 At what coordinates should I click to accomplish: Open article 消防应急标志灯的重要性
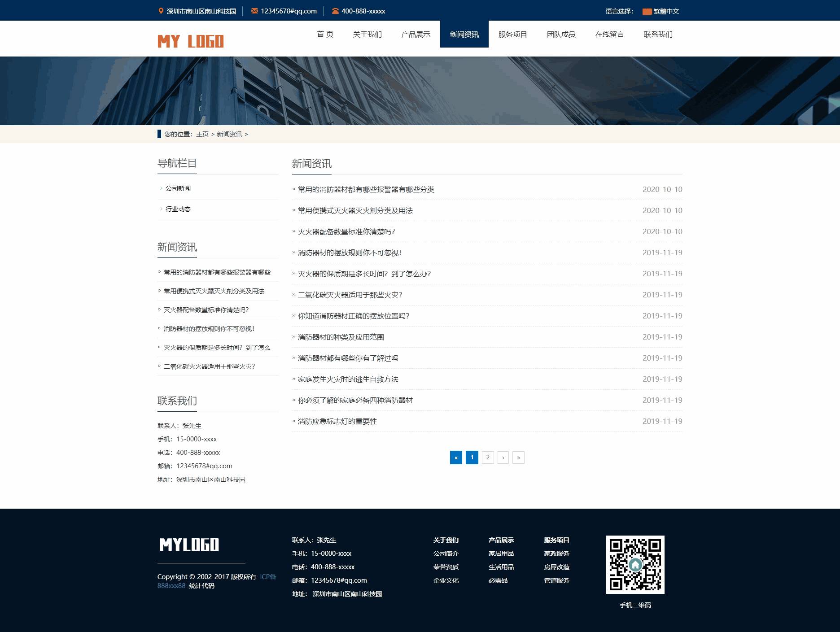click(x=337, y=422)
